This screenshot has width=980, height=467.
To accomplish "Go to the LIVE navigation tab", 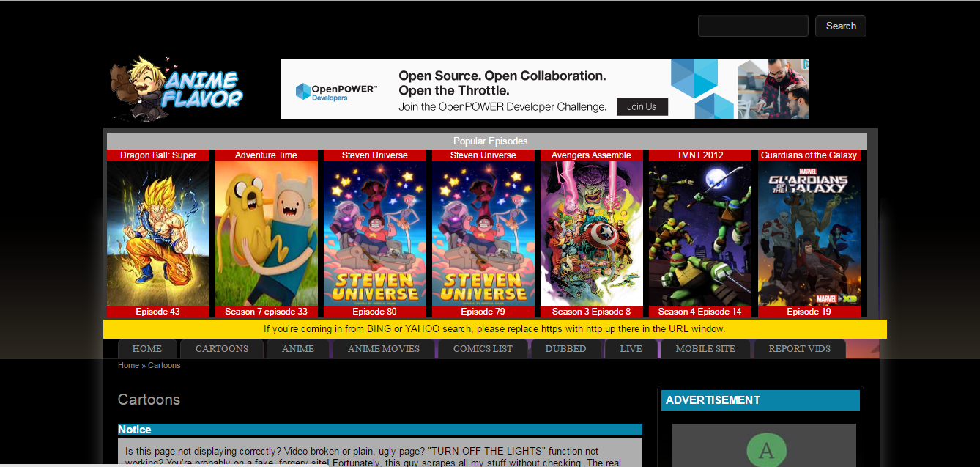I will [631, 349].
